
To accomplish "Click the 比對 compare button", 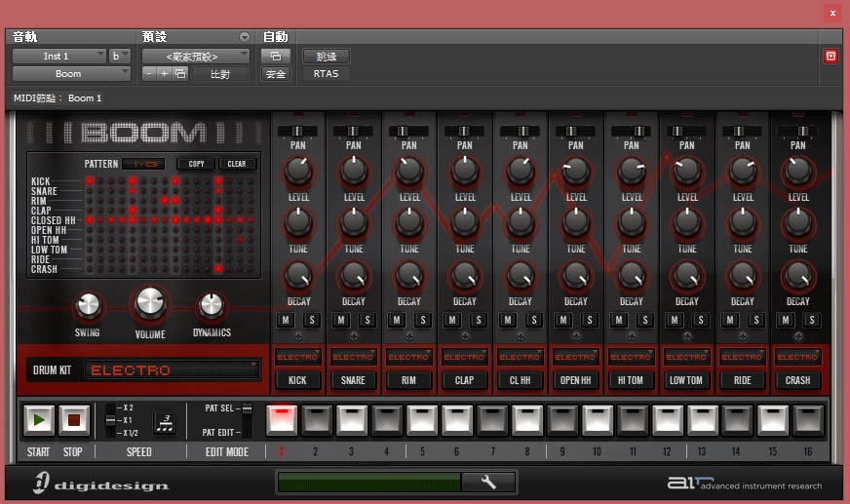I will pyautogui.click(x=220, y=74).
